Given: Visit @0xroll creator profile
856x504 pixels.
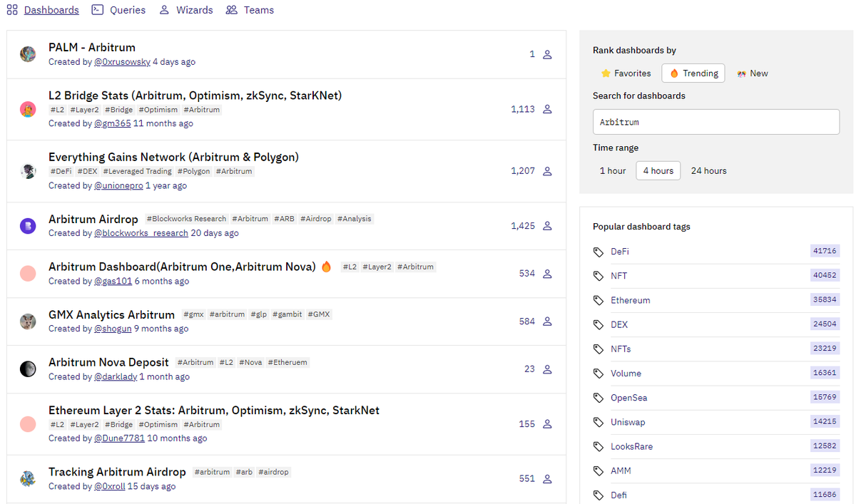Looking at the screenshot, I should click(109, 486).
